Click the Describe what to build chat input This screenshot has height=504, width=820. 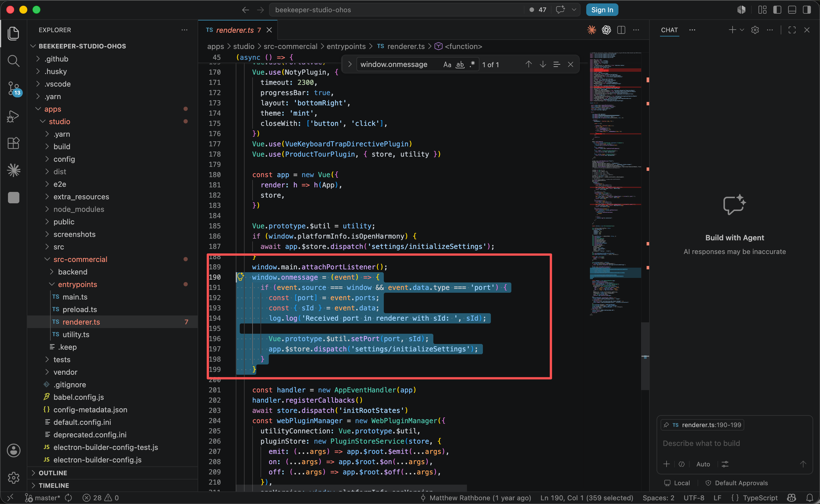click(x=734, y=443)
